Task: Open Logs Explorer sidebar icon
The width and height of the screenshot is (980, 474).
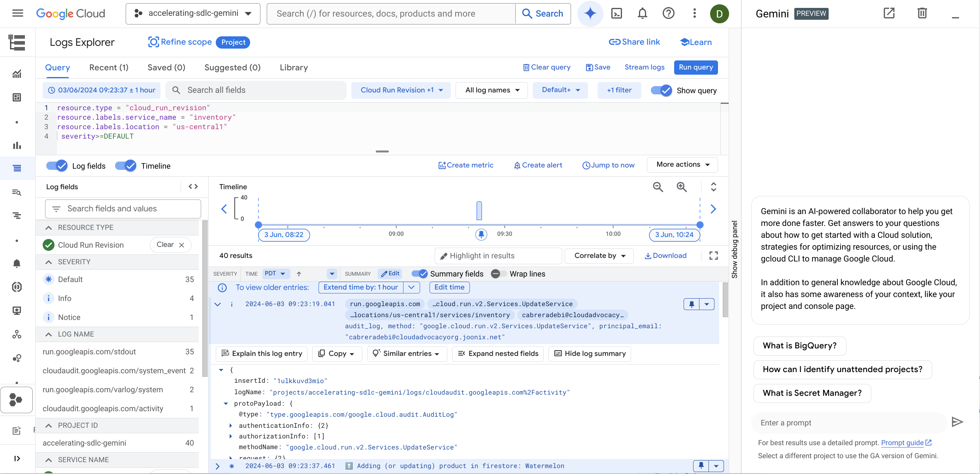Action: coord(17,168)
